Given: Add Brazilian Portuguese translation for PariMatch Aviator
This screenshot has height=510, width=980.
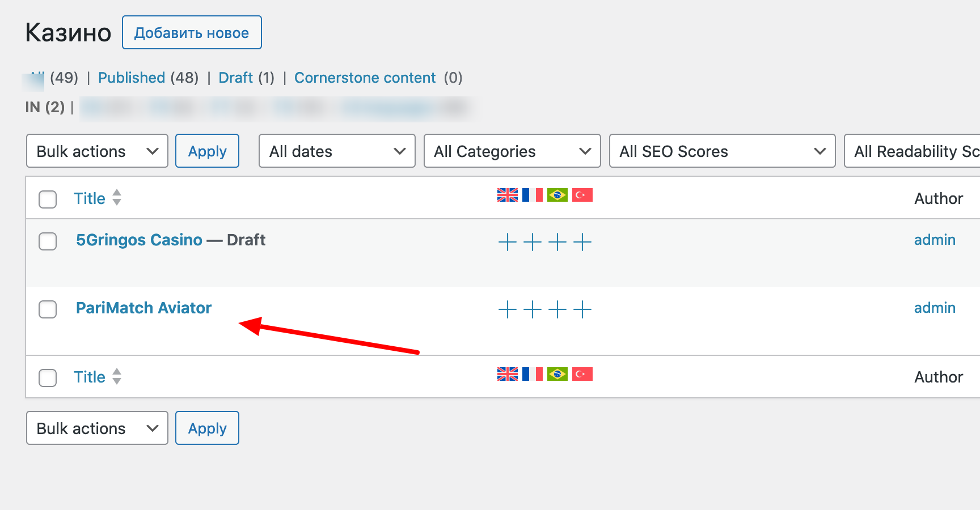Looking at the screenshot, I should 557,309.
